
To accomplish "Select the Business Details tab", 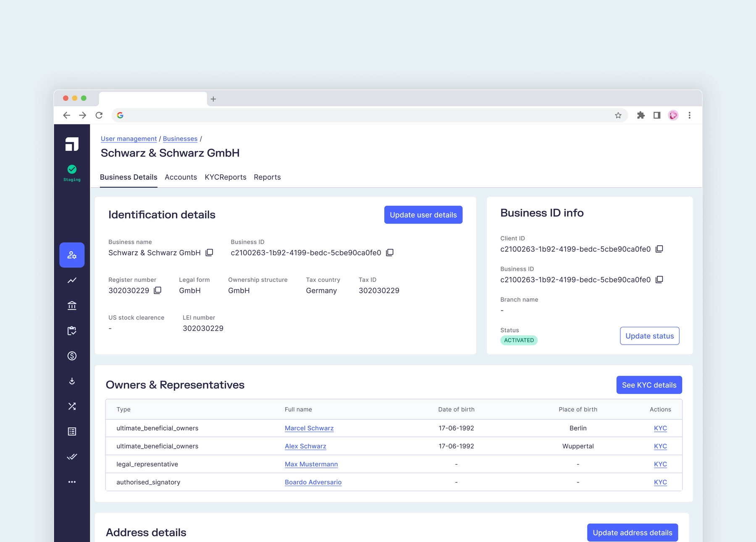I will pyautogui.click(x=129, y=177).
